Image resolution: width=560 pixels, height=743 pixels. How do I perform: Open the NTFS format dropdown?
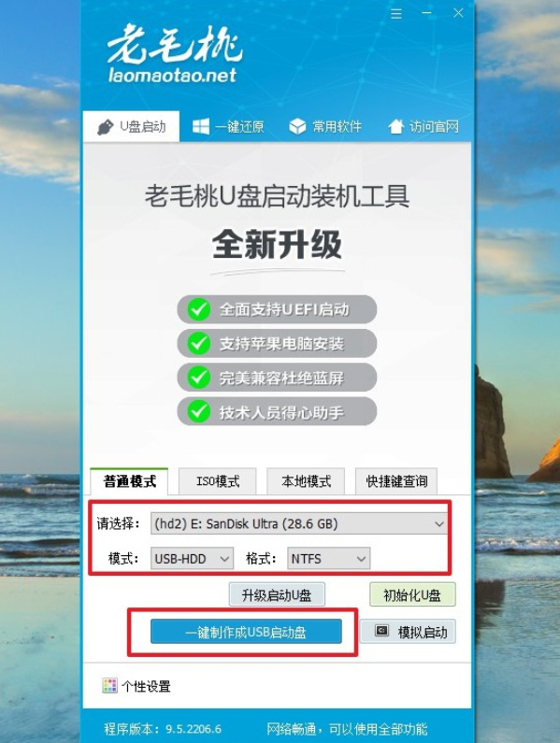tap(328, 559)
